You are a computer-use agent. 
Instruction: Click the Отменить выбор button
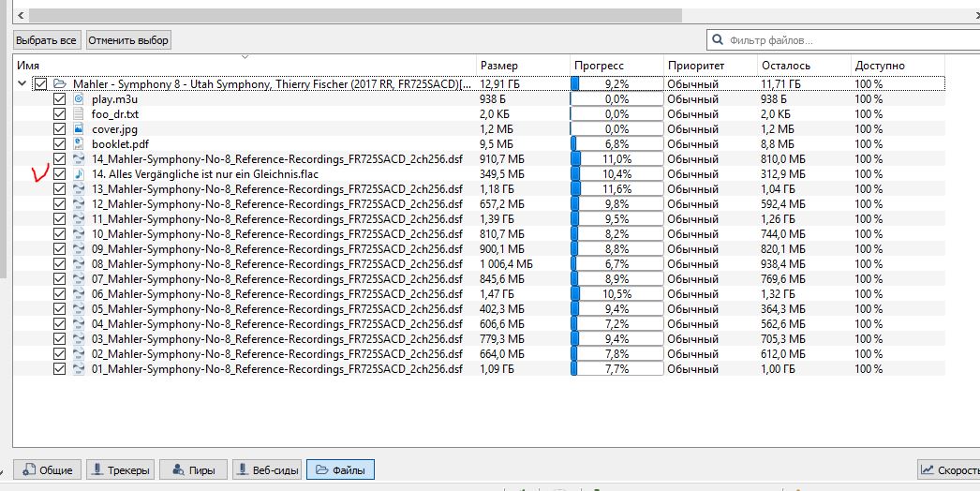128,40
